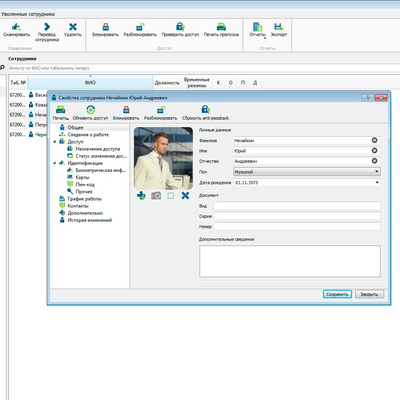Click Разблокировать icon in the properties dialog
Screen dimensions: 400x400
(x=161, y=110)
